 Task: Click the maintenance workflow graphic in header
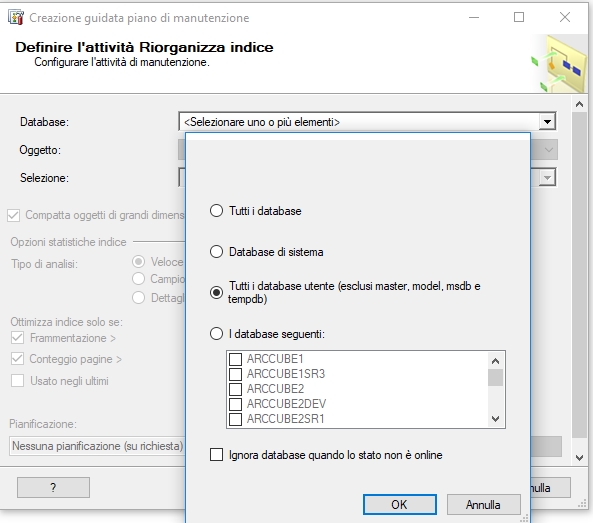point(559,64)
